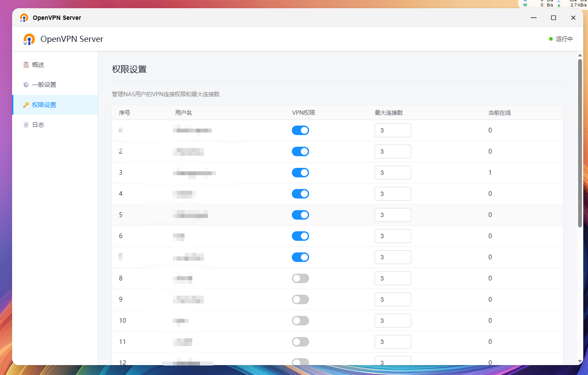Click the key icon beside 权限设置
Viewport: 588px width, 375px height.
(x=26, y=105)
